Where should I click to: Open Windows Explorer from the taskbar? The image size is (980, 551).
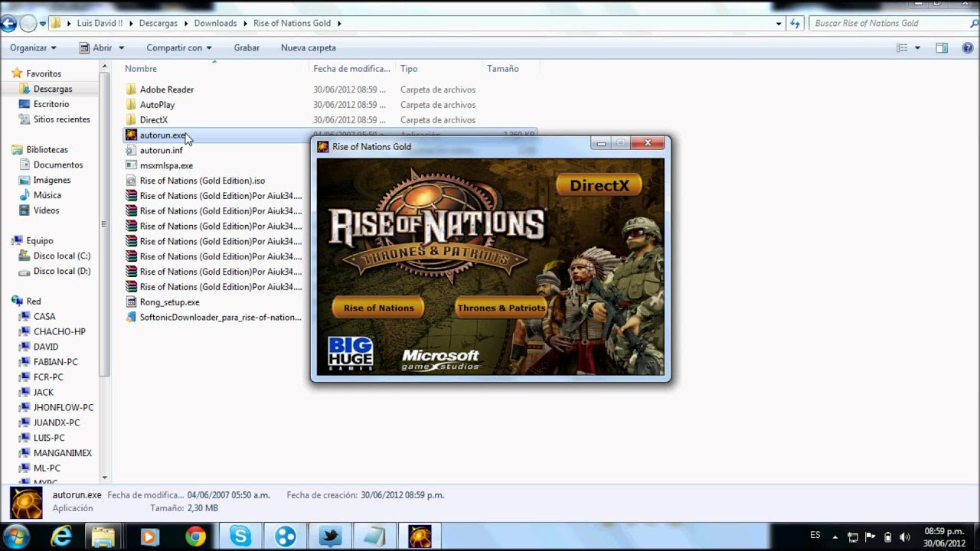[103, 536]
